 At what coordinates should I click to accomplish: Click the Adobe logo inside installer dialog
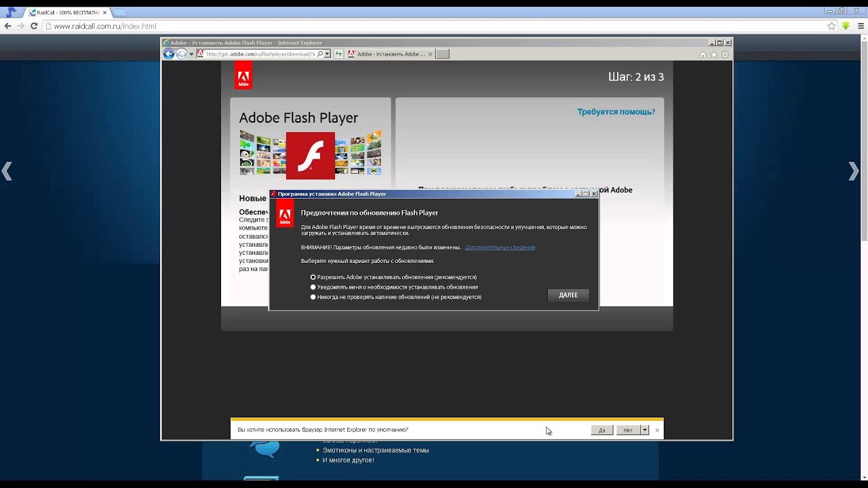click(x=285, y=213)
